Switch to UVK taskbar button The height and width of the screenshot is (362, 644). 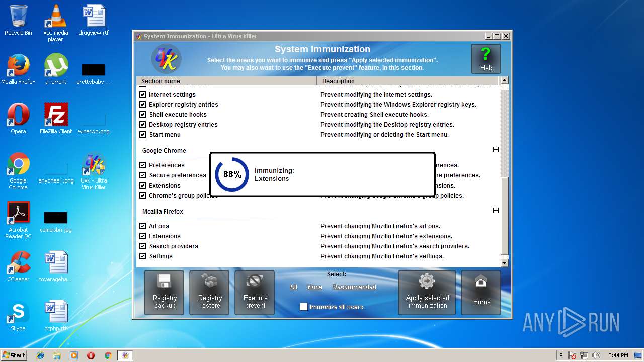(x=125, y=355)
